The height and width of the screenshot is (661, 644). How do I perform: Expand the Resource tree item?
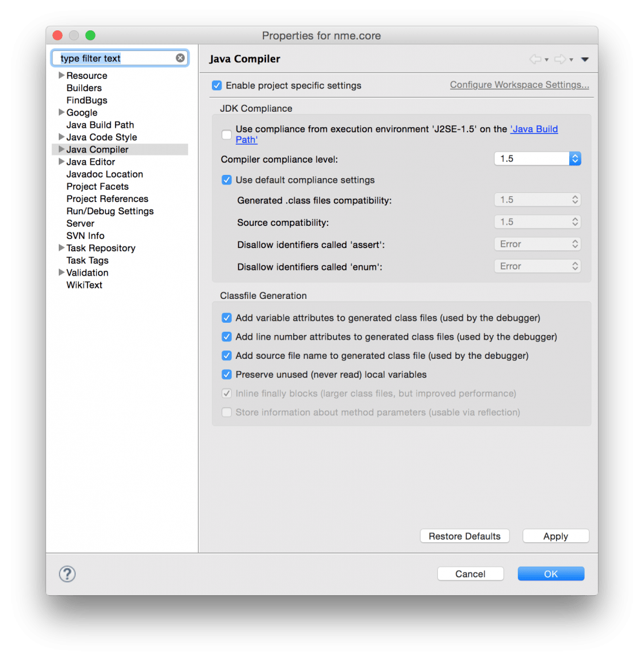[61, 76]
